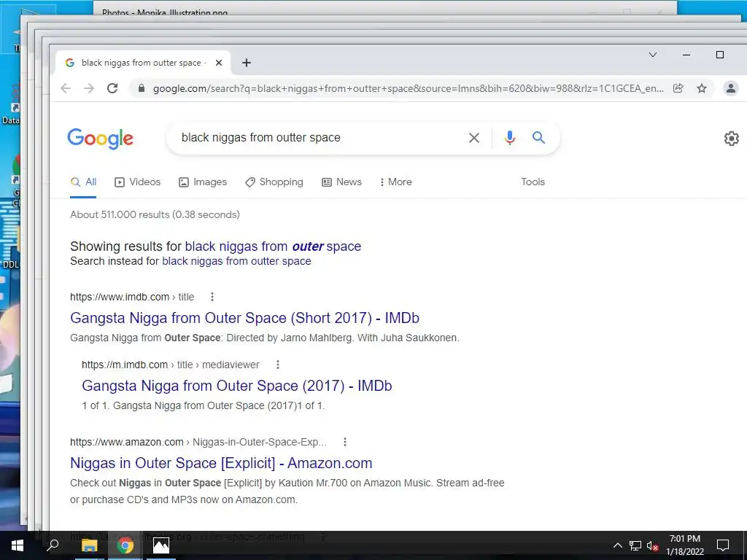Search instead for original 'outter' query link

point(237,261)
